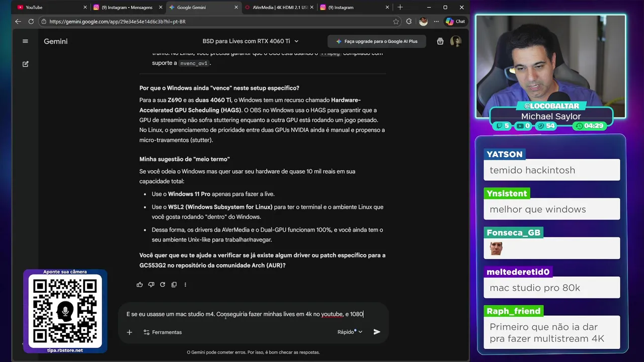
Task: Minimize the browser window
Action: 429,8
